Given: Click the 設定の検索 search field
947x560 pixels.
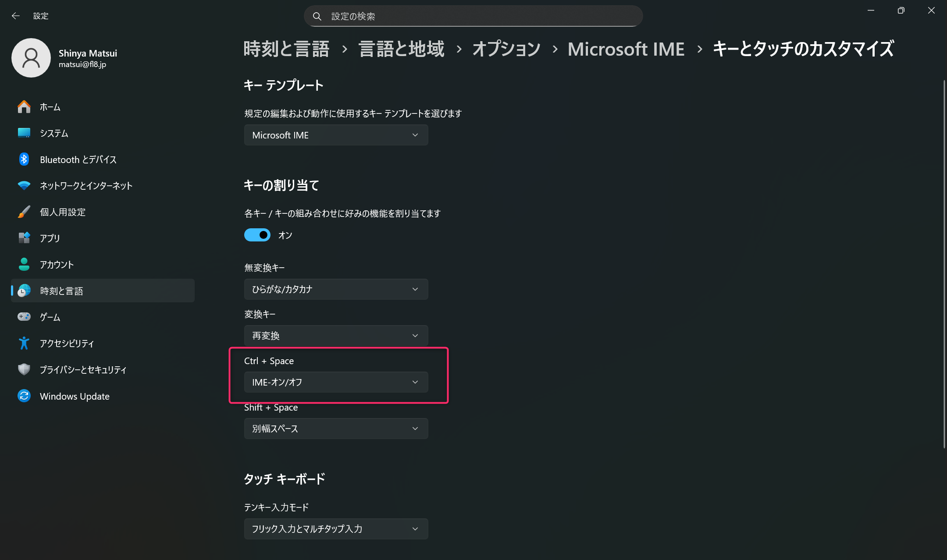Looking at the screenshot, I should [473, 16].
